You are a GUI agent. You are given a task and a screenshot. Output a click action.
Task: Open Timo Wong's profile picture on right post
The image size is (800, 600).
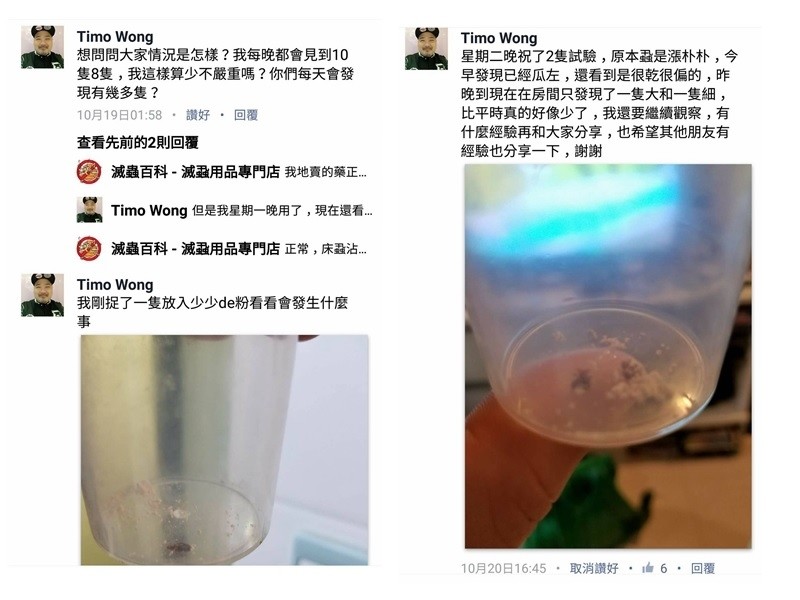427,48
